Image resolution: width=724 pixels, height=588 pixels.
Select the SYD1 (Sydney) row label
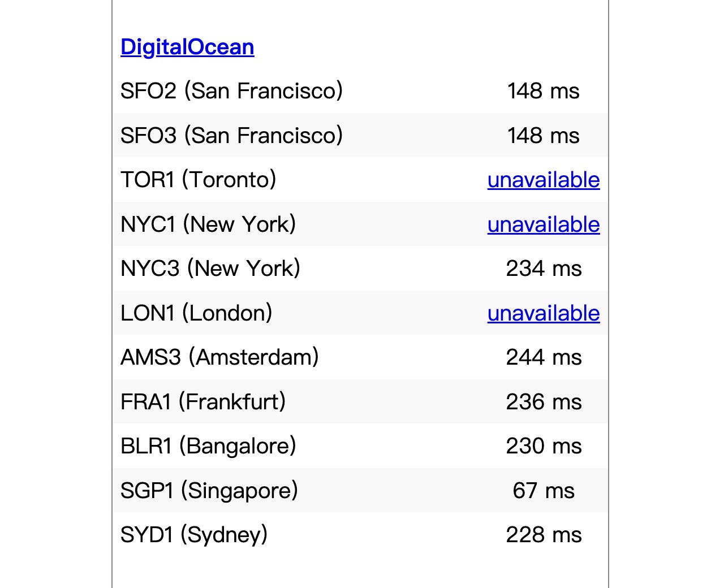click(194, 535)
